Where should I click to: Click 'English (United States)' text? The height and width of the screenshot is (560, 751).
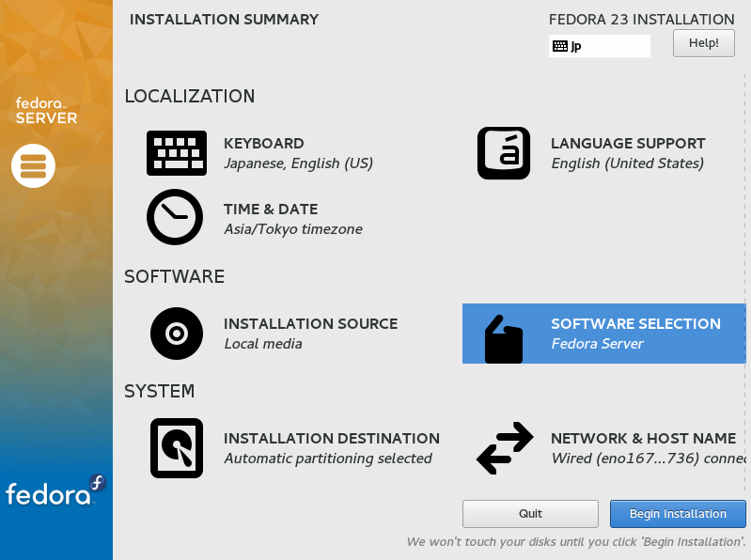(x=628, y=163)
